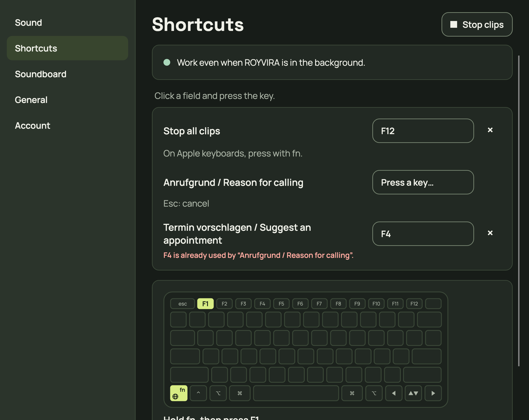This screenshot has width=529, height=420.
Task: Click the vertical scrollbar of the Shortcuts page
Action: [x=519, y=211]
